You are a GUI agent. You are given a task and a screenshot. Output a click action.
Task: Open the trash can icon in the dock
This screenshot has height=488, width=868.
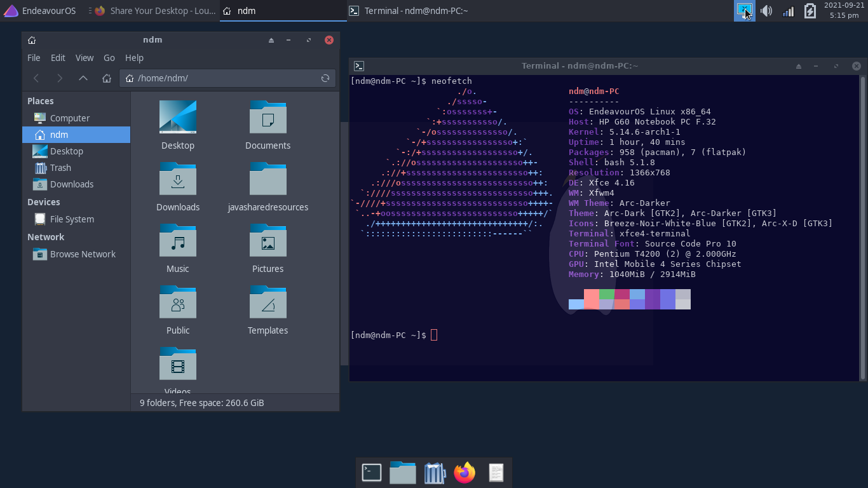[435, 473]
